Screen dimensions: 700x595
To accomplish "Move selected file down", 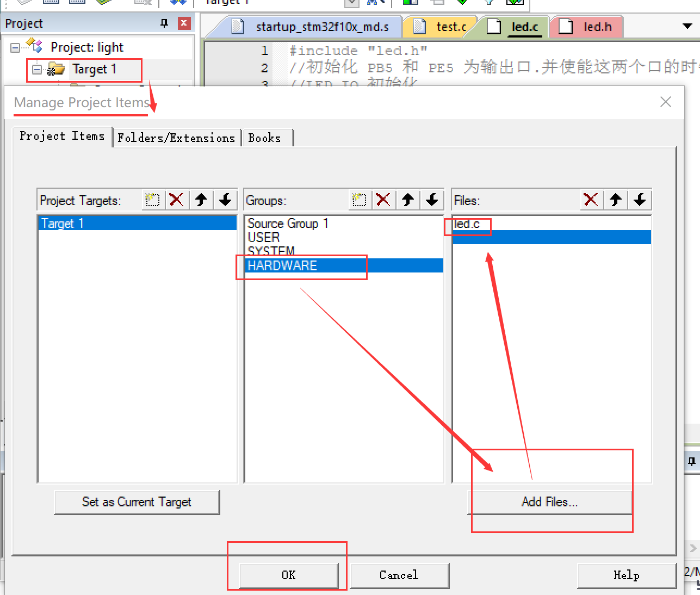I will click(640, 200).
